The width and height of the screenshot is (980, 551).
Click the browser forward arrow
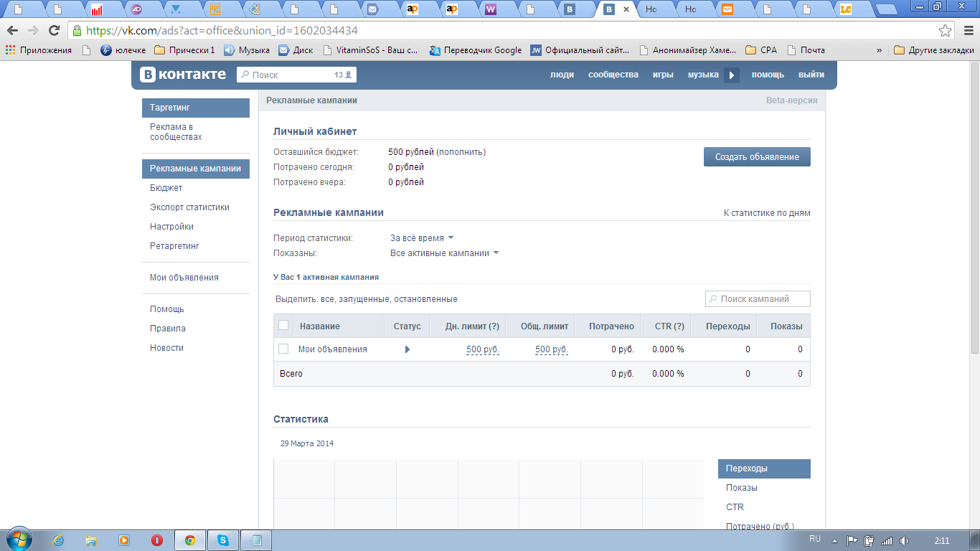coord(33,31)
